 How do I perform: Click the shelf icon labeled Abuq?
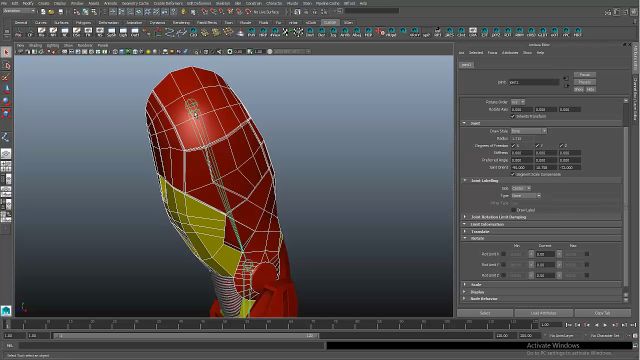pyautogui.click(x=357, y=32)
